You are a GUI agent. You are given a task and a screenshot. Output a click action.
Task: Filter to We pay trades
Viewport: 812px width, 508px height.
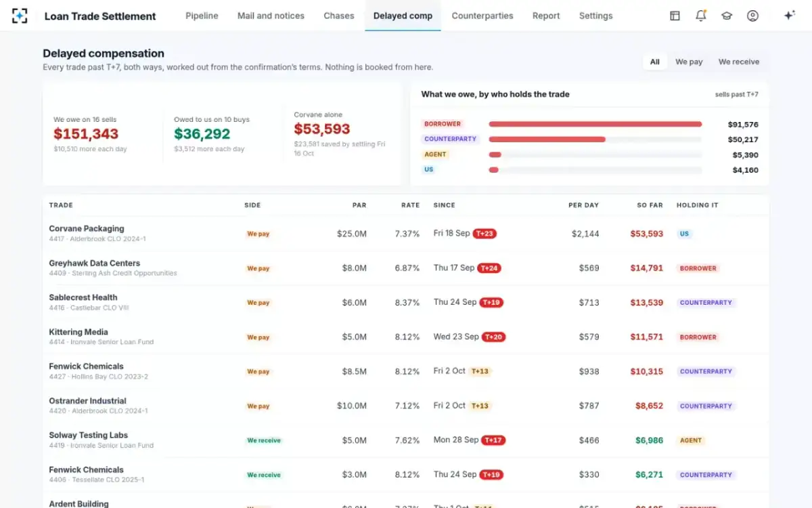point(689,62)
